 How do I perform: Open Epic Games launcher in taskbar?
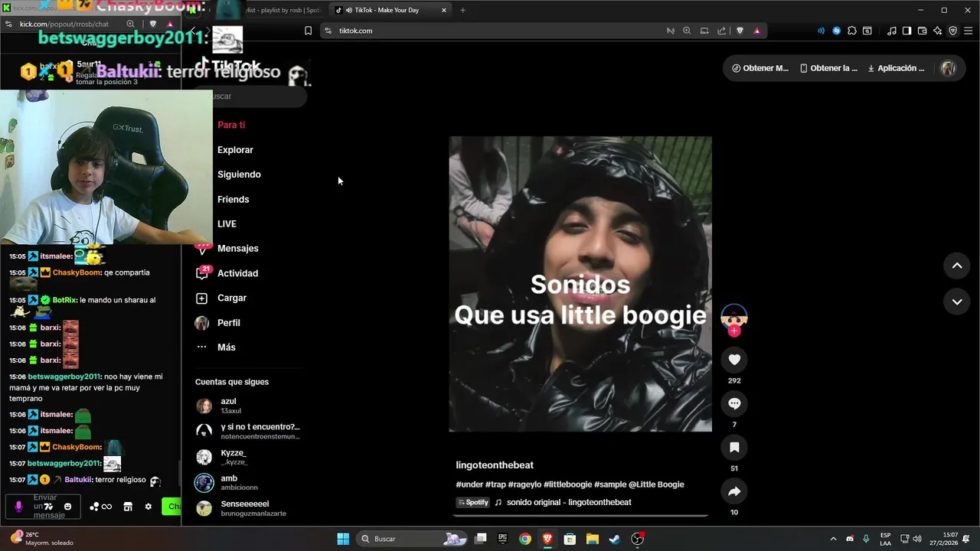point(502,539)
